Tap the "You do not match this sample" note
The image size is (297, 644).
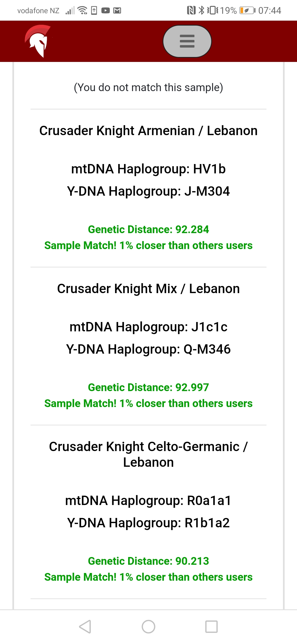pos(148,88)
